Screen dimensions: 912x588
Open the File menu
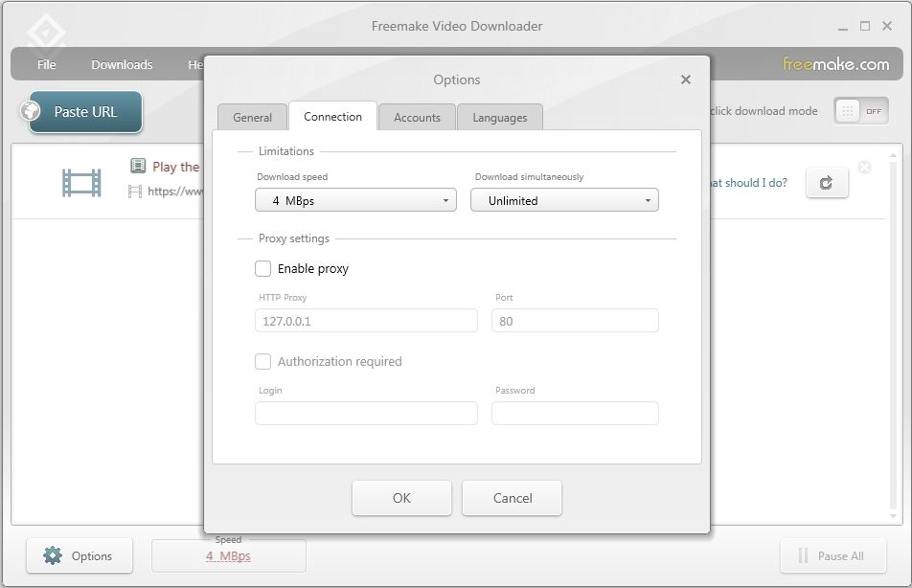(x=47, y=64)
